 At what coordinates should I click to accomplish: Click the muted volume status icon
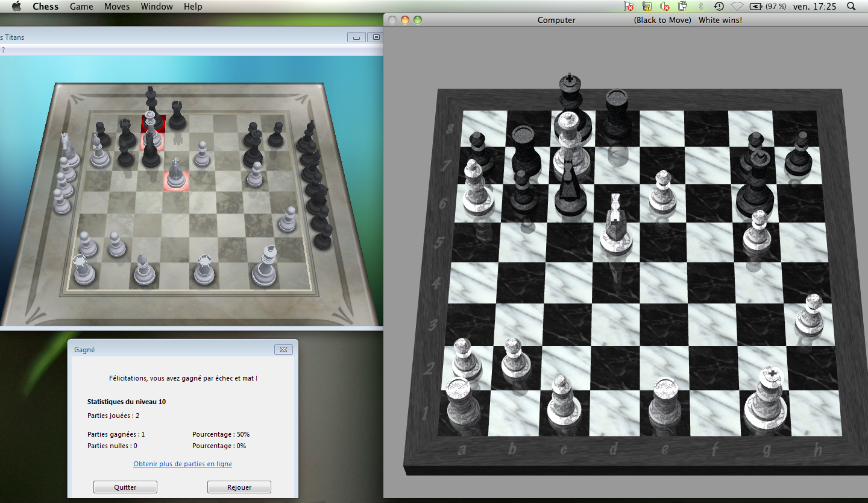coord(665,7)
